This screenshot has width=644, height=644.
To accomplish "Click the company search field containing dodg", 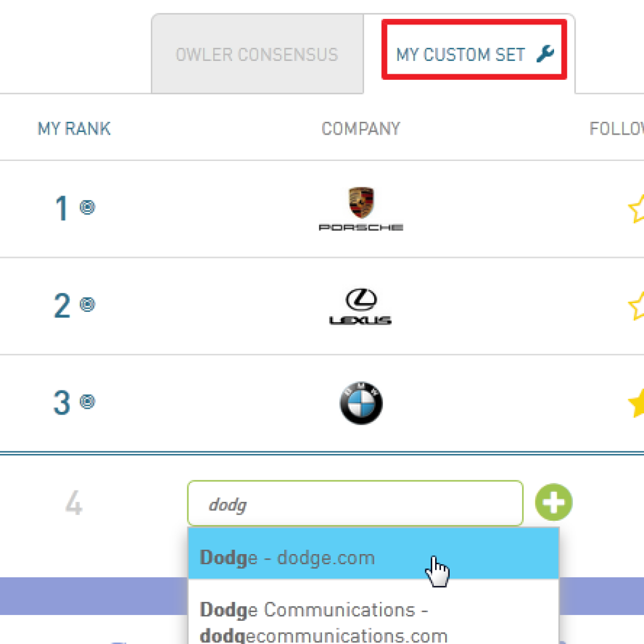I will [x=355, y=504].
